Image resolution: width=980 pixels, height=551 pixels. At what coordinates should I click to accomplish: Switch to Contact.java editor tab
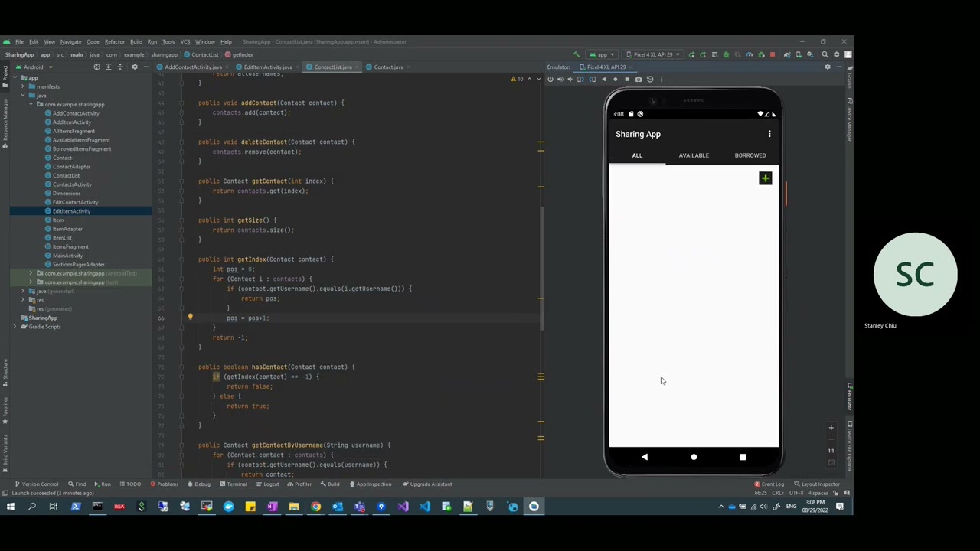(388, 67)
